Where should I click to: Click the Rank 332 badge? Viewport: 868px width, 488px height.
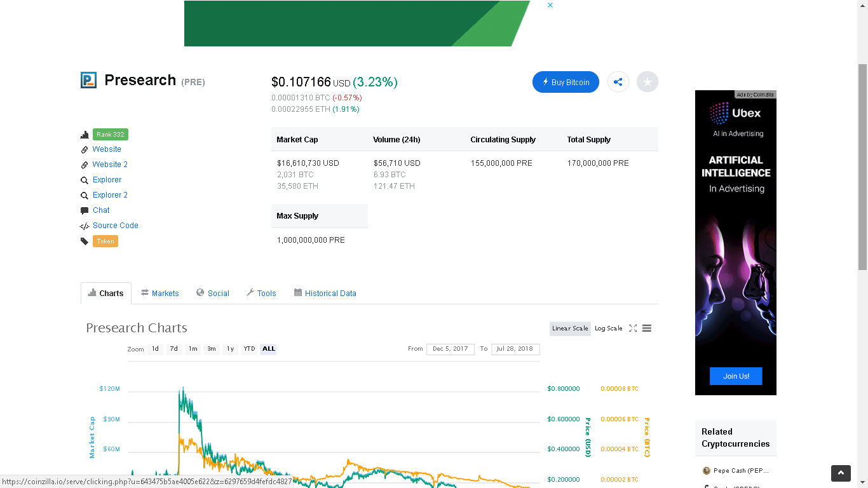(111, 135)
